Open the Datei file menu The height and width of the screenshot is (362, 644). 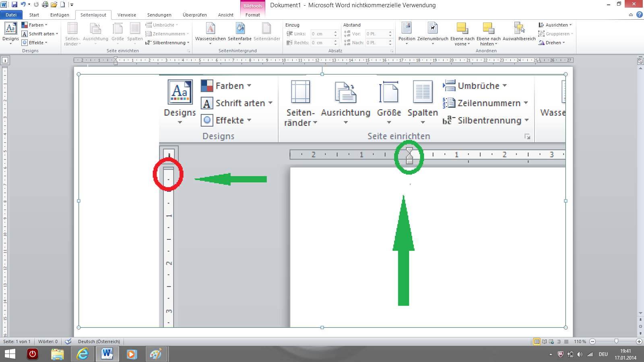click(x=11, y=15)
